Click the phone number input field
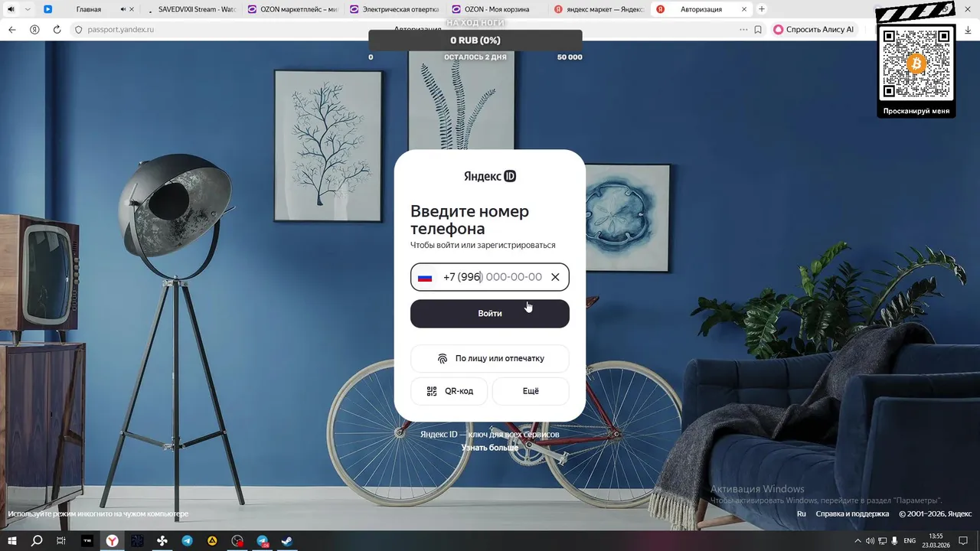 tap(490, 277)
